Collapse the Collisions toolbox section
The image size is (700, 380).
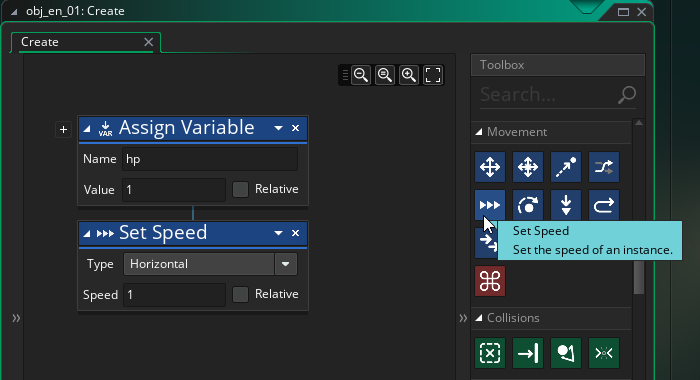click(x=479, y=318)
